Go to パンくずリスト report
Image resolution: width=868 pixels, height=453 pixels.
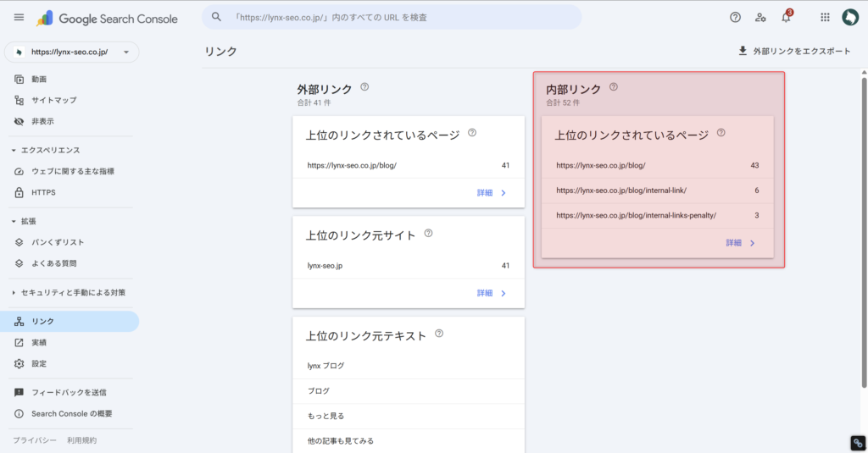point(58,242)
